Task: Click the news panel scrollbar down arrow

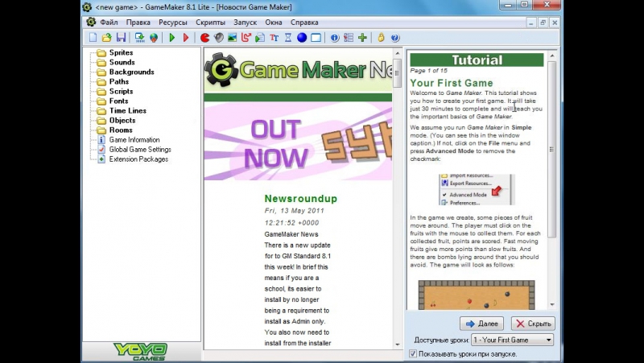Action: point(398,344)
